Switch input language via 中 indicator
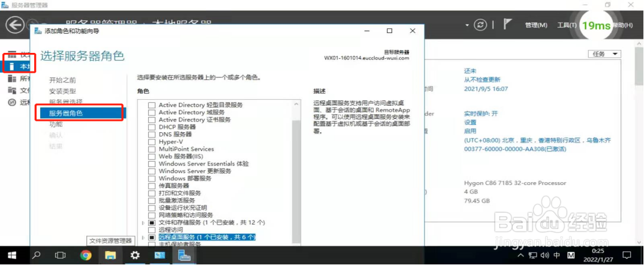 pos(558,255)
